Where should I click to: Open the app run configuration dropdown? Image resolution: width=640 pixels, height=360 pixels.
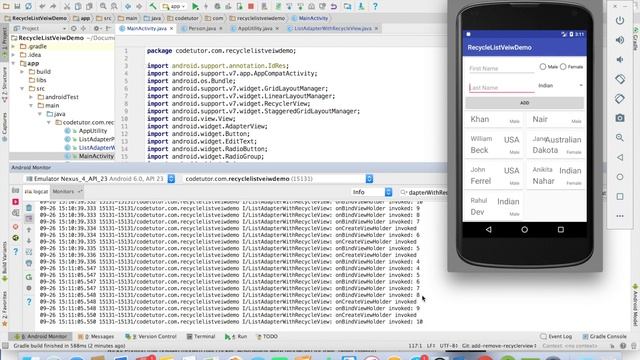point(174,6)
